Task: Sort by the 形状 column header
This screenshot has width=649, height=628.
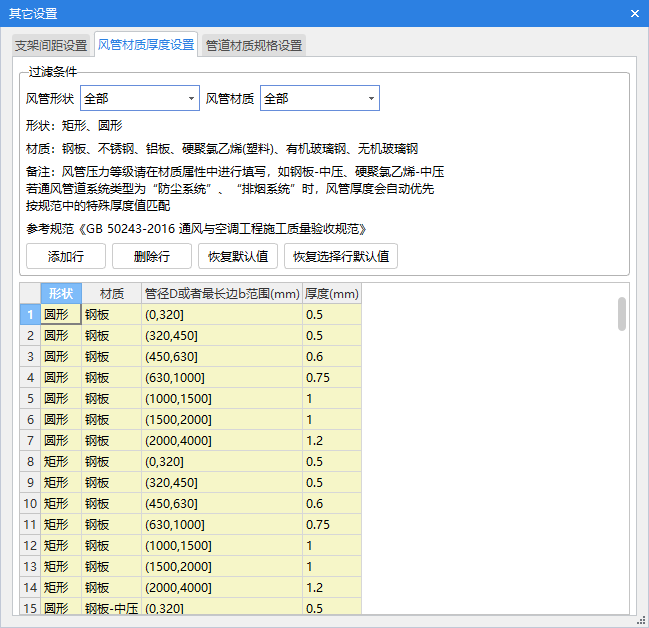Action: (61, 293)
